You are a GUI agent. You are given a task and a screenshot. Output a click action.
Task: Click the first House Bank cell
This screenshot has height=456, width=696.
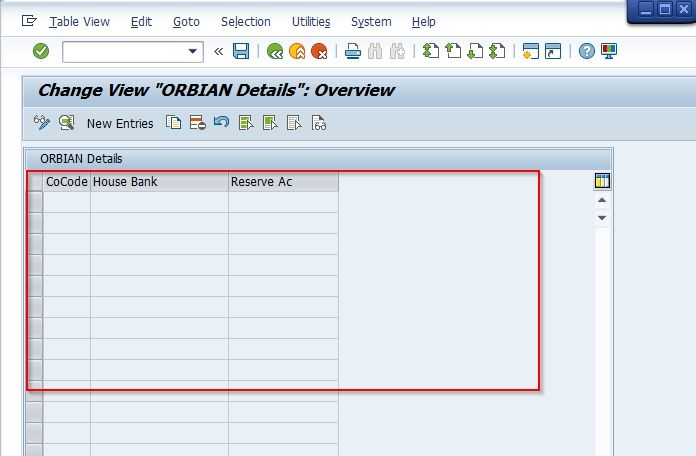tap(159, 202)
